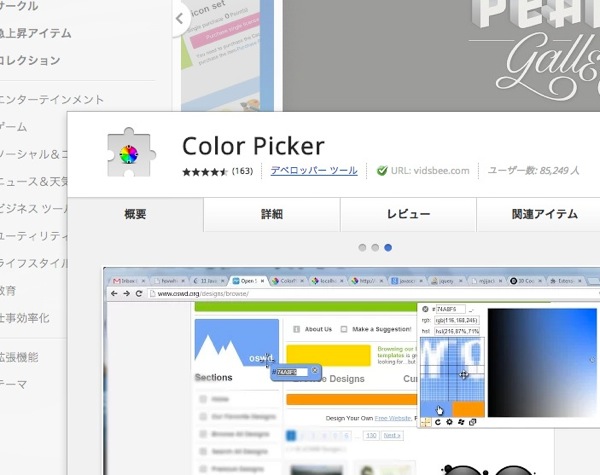Click the star rating of Color Picker

[x=205, y=171]
